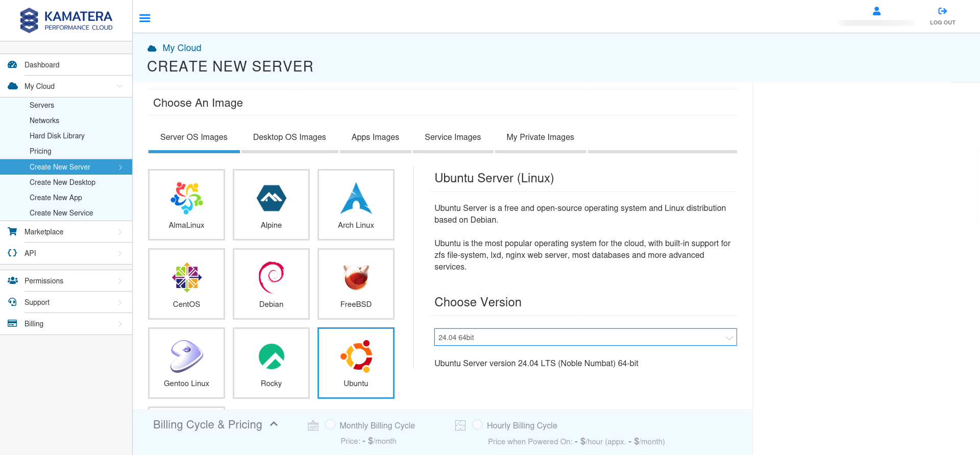Expand the API menu chevron

point(120,253)
